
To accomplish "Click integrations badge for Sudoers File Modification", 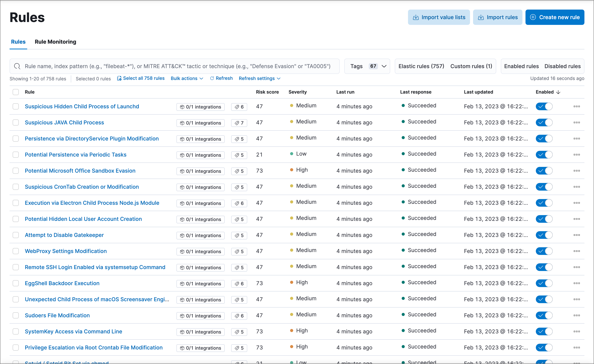I will (x=200, y=316).
